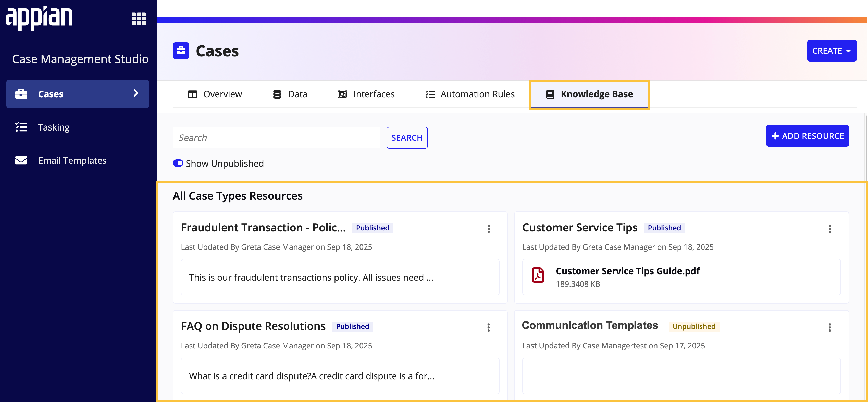The height and width of the screenshot is (402, 868).
Task: Click the Cases briefcase icon in sidebar
Action: point(21,94)
